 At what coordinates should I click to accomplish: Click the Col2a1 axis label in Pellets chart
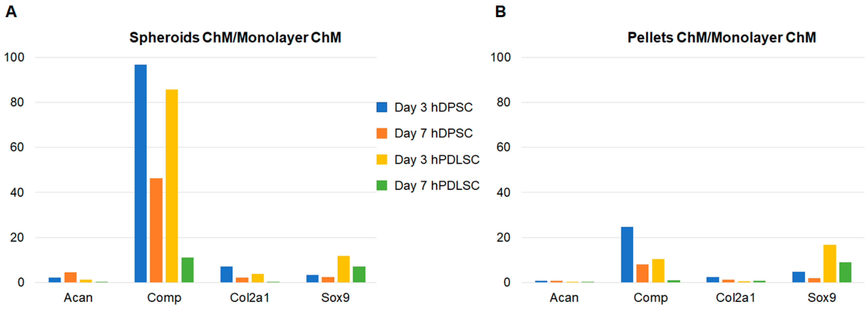735,298
